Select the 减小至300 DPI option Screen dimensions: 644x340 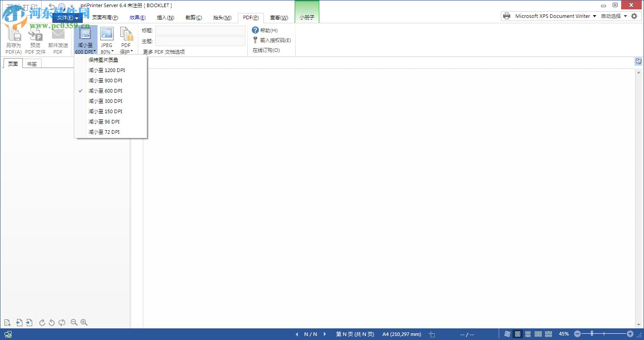coord(106,101)
